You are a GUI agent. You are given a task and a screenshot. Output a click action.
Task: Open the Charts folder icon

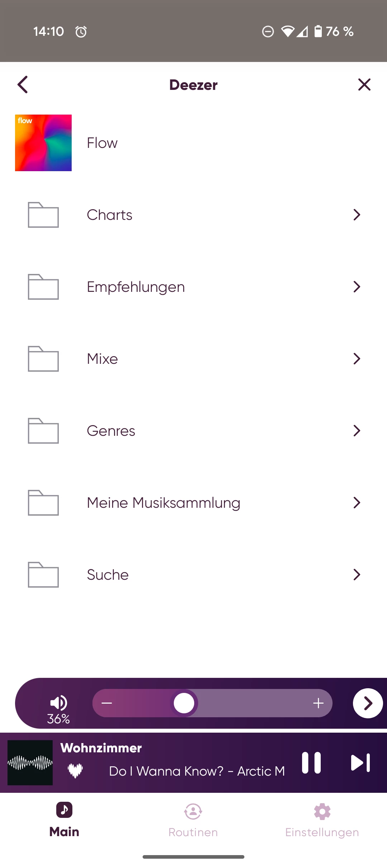pos(43,215)
